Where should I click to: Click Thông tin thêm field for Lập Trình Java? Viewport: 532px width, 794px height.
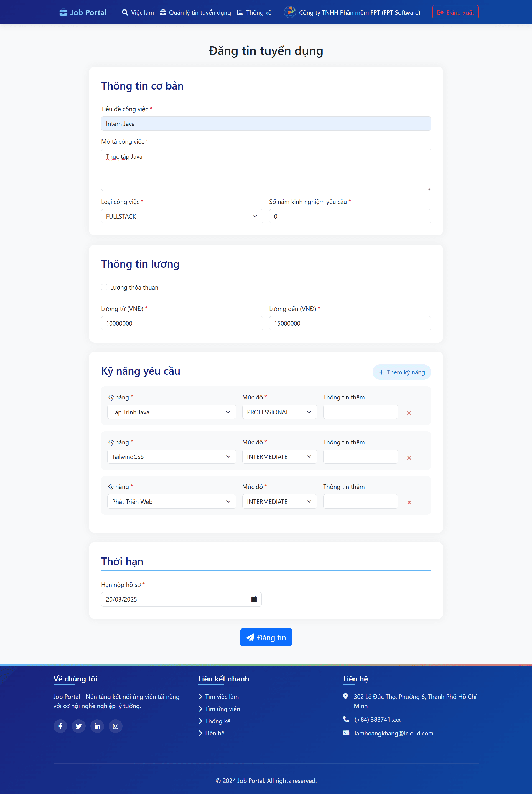click(360, 412)
